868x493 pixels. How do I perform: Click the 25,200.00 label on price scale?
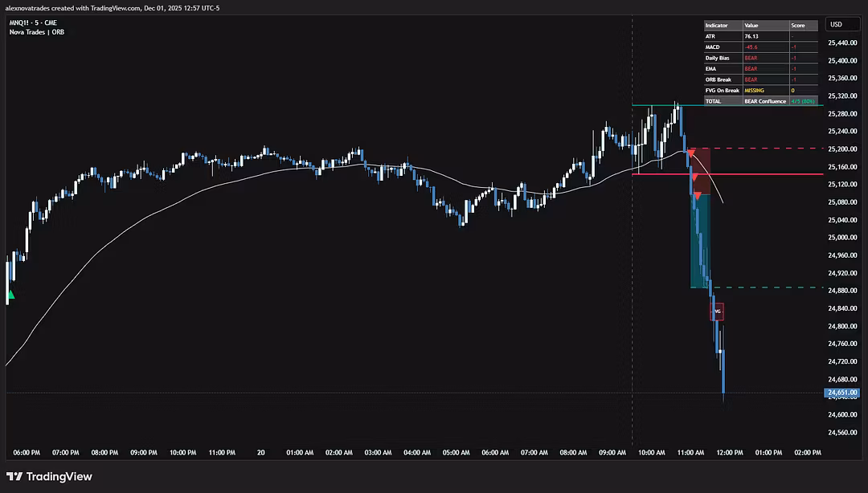tap(841, 149)
